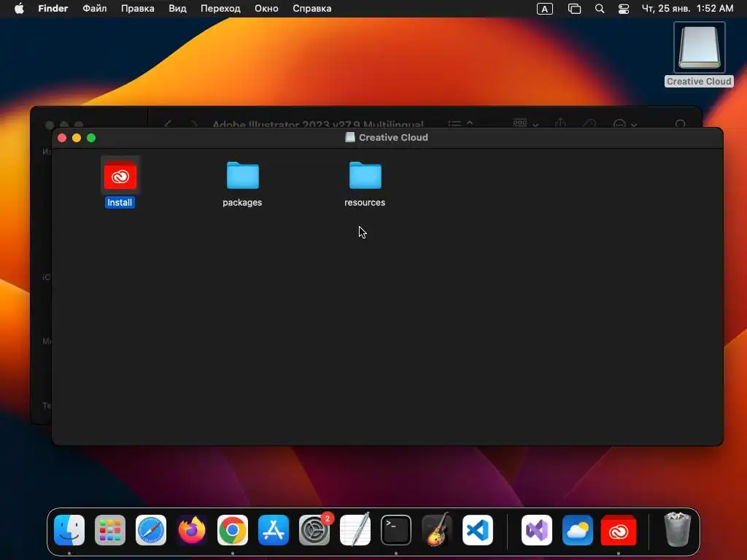Open the Правка menu
Viewport: 747px width, 560px height.
[137, 9]
